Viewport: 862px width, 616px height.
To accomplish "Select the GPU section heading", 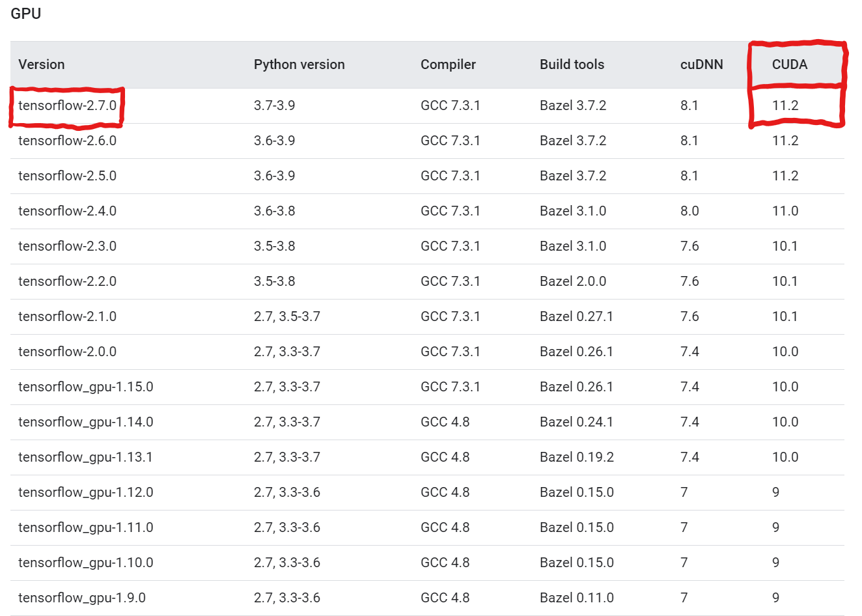I will 26,14.
